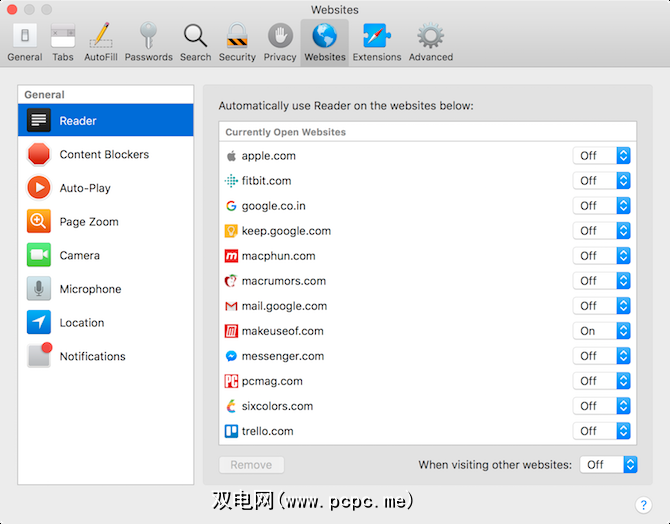
Task: Select the makeuseof.com website row
Action: click(x=427, y=331)
